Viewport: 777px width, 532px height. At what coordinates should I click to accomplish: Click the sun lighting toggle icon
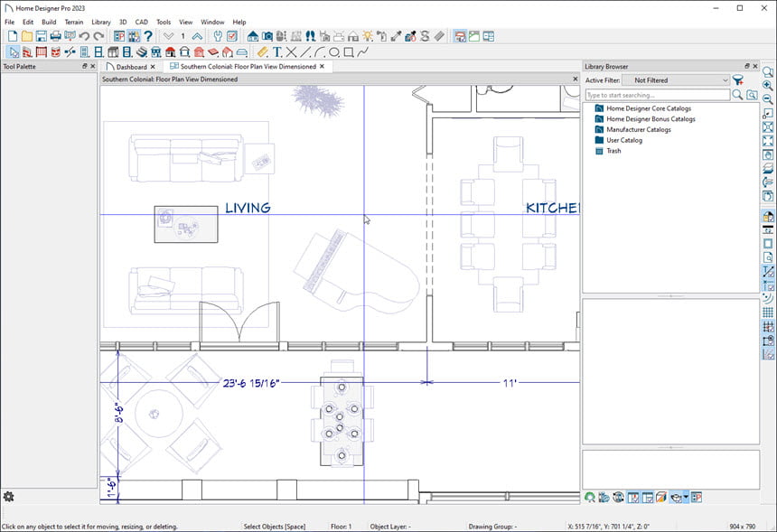click(x=368, y=36)
